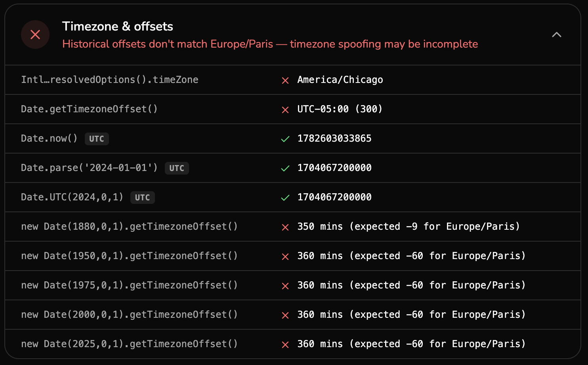Collapse the Timezone & offsets section chevron
The width and height of the screenshot is (588, 365).
(556, 35)
